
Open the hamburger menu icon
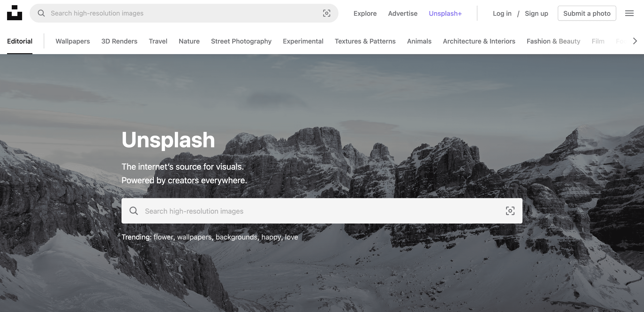pyautogui.click(x=629, y=13)
